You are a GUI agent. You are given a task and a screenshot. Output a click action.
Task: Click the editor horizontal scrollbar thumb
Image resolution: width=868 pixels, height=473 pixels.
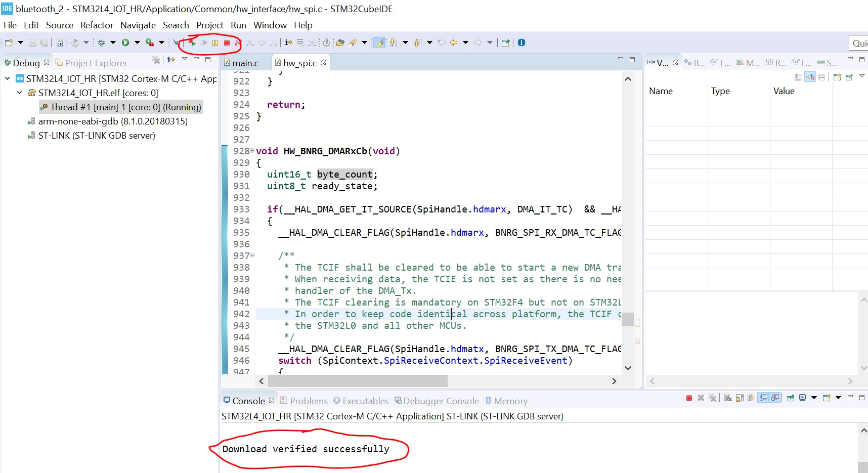(358, 381)
